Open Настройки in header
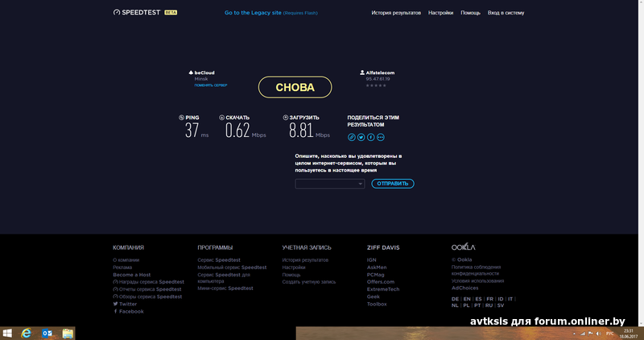The width and height of the screenshot is (644, 340). coord(440,13)
